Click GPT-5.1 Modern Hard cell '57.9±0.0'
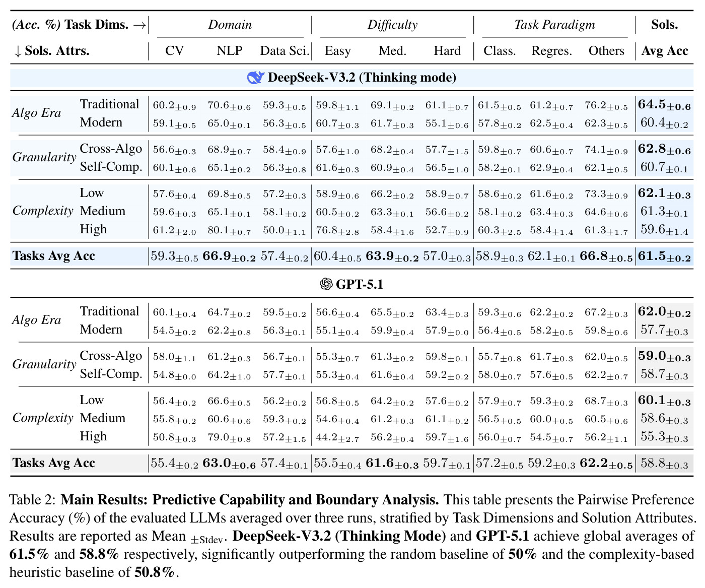This screenshot has height=588, width=705. (x=447, y=331)
